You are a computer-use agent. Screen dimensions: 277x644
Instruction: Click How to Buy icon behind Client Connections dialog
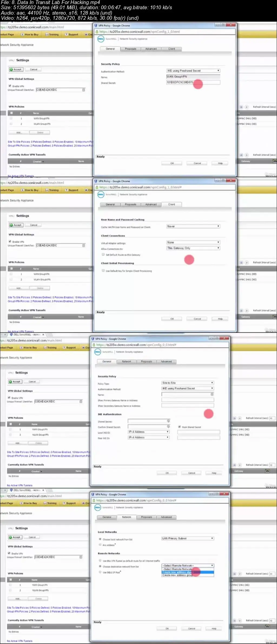pos(22,190)
